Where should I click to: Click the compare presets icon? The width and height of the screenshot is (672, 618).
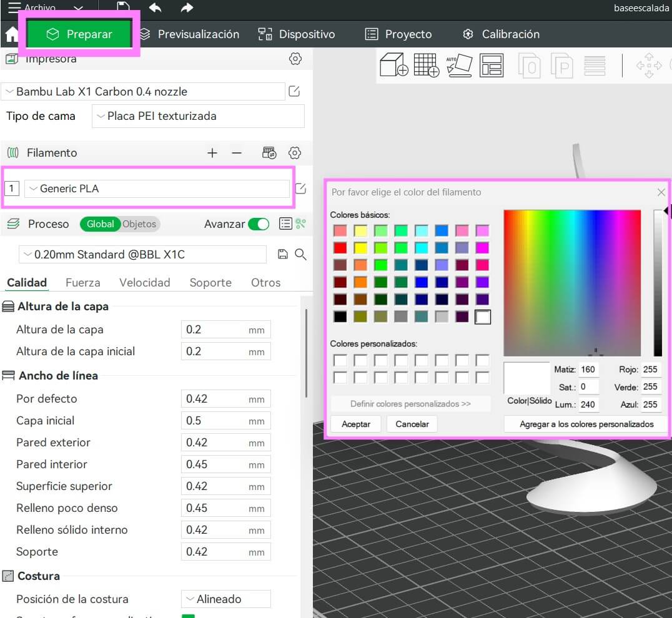[x=301, y=223]
